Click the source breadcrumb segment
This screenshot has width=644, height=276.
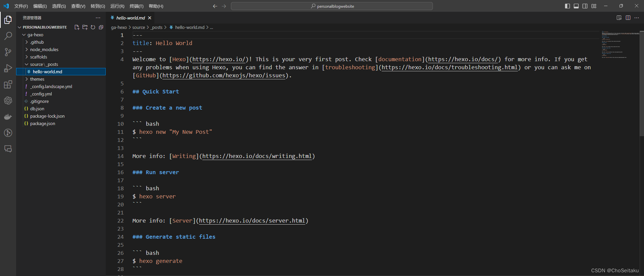point(139,27)
